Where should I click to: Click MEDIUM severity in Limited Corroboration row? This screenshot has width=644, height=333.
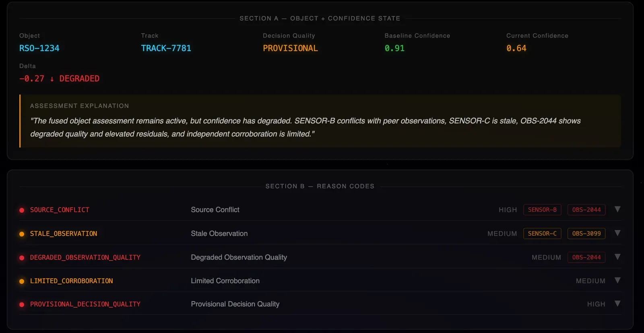(x=590, y=281)
